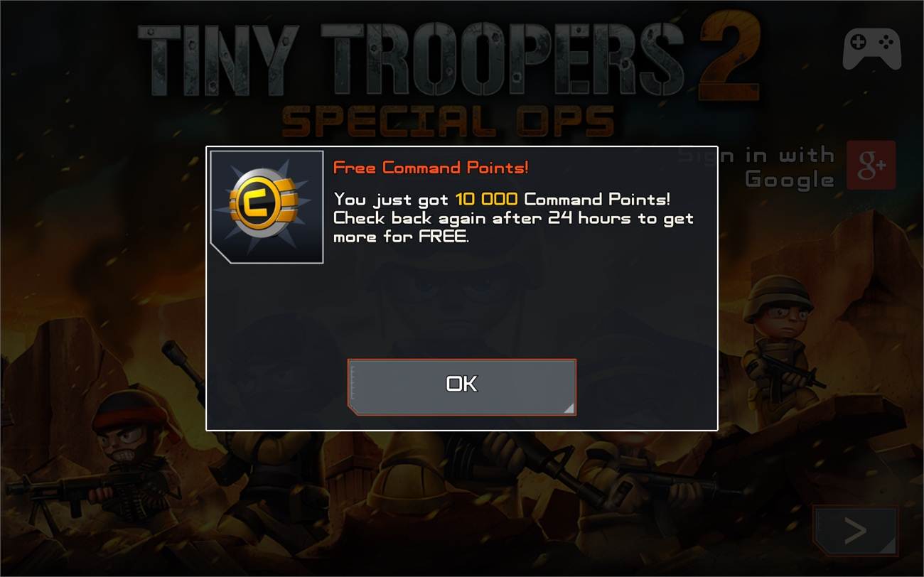The width and height of the screenshot is (924, 577).
Task: Select the 'Sign in with Google' text
Action: [x=756, y=167]
